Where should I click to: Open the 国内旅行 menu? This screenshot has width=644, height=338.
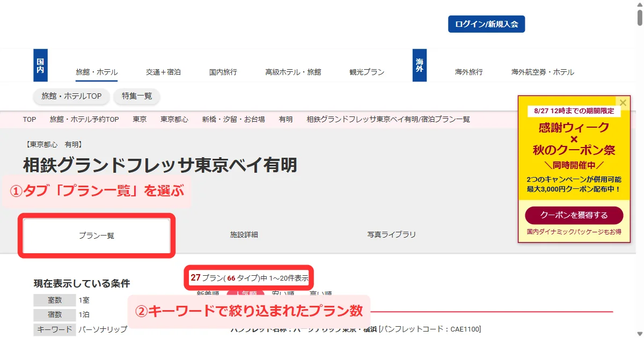click(x=223, y=72)
